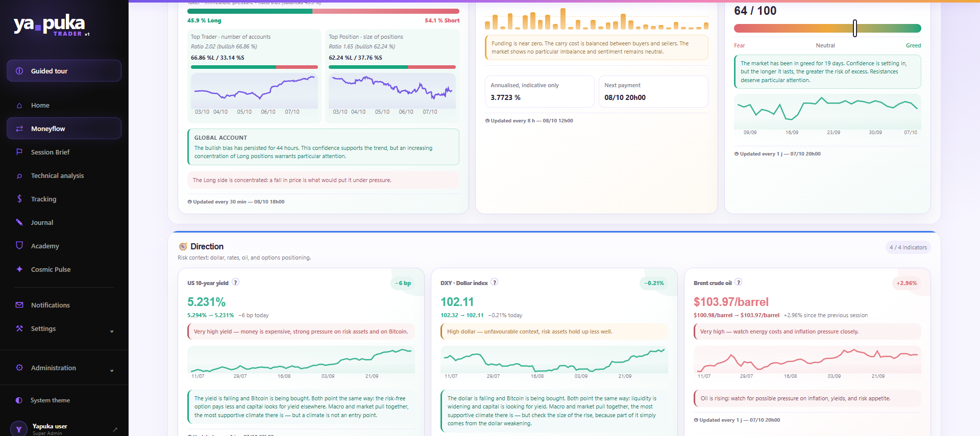
Task: Click the Next payment 08/10 20h00 value
Action: (625, 97)
